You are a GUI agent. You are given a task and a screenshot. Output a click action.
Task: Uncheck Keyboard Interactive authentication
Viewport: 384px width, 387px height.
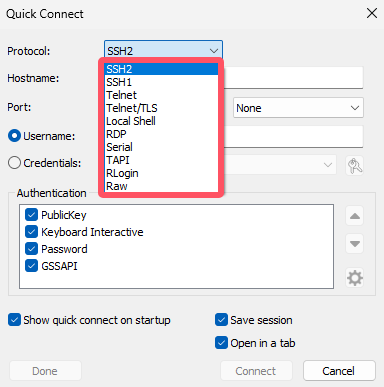pos(31,232)
